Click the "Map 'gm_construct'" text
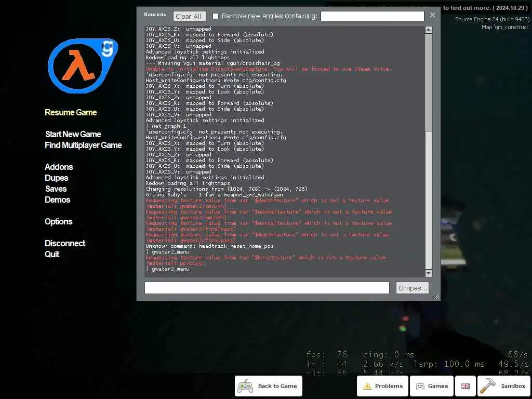Screen dimensions: 532x399 click(505, 27)
